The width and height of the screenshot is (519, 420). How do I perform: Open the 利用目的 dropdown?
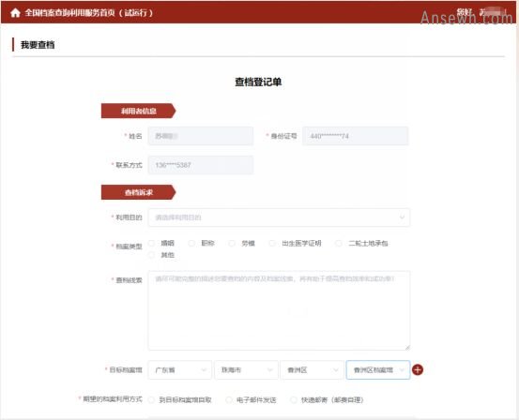279,217
